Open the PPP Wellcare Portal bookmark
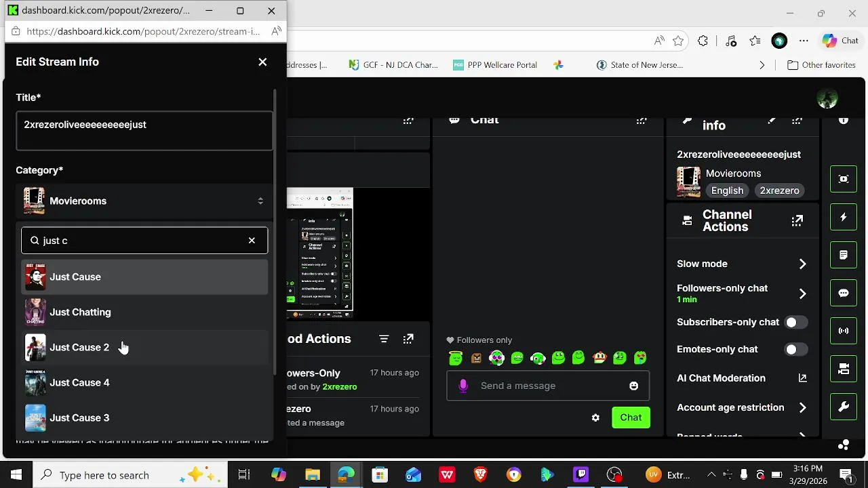The width and height of the screenshot is (868, 488). 495,65
